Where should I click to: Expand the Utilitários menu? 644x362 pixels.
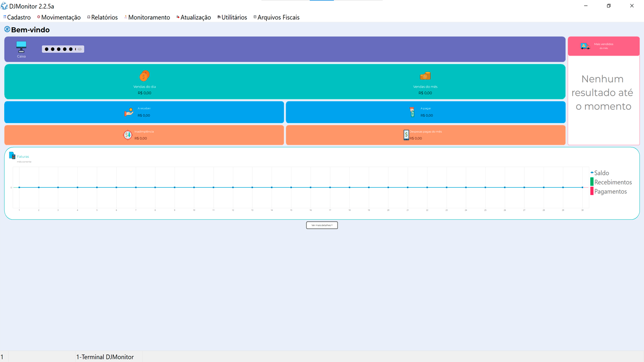[234, 17]
